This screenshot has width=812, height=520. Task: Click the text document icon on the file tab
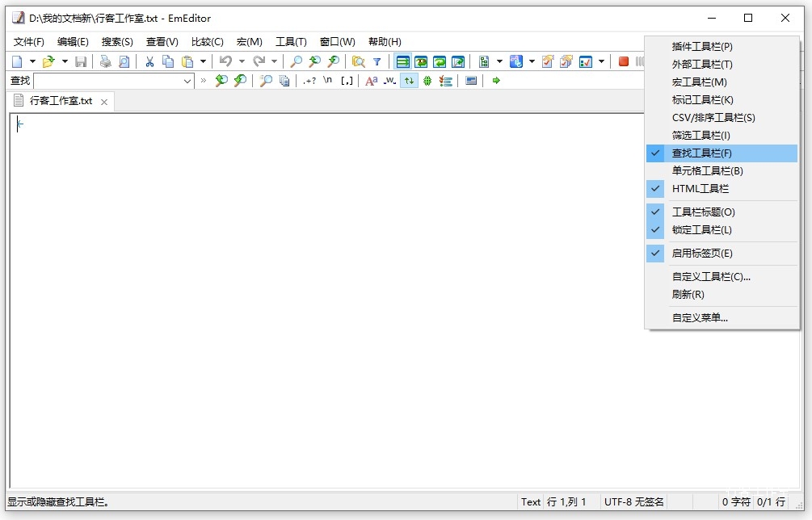tap(19, 100)
